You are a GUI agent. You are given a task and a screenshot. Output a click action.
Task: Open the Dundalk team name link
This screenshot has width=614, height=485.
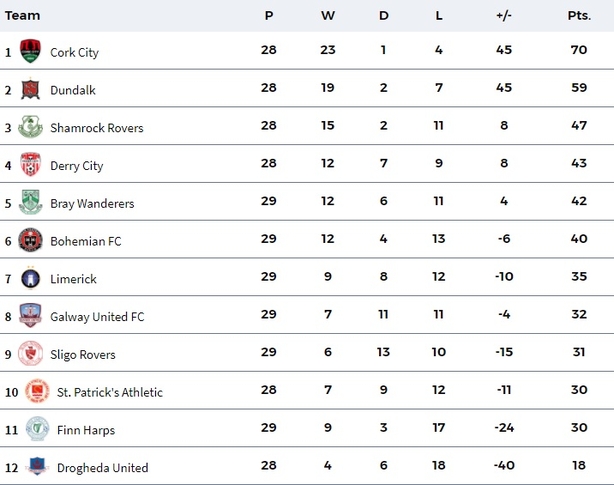(73, 90)
